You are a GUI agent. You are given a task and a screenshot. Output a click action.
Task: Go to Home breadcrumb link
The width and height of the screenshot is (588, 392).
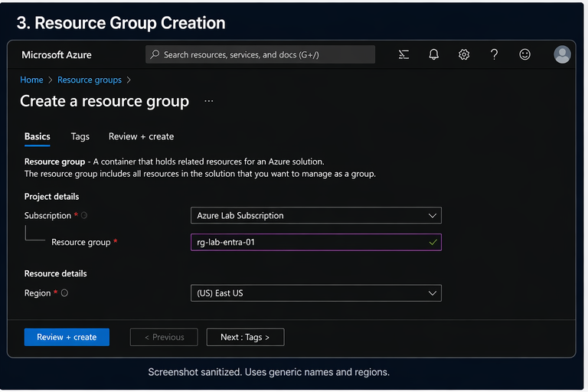coord(31,80)
